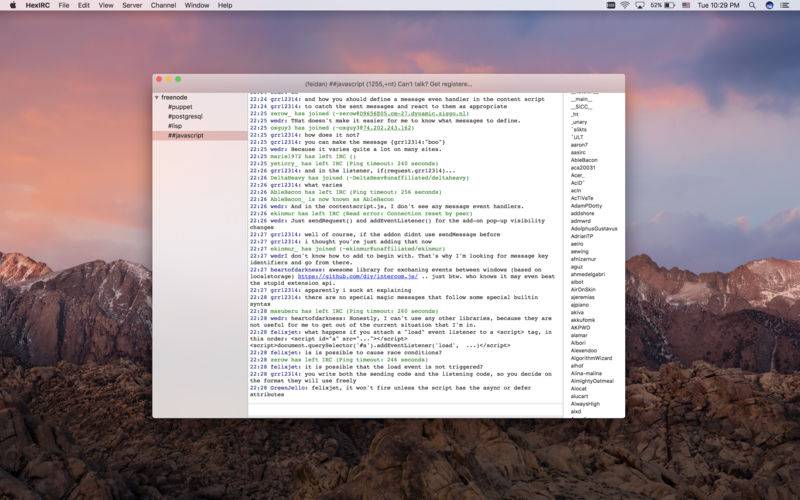Open the Window menu
This screenshot has width=800, height=500.
coord(197,5)
